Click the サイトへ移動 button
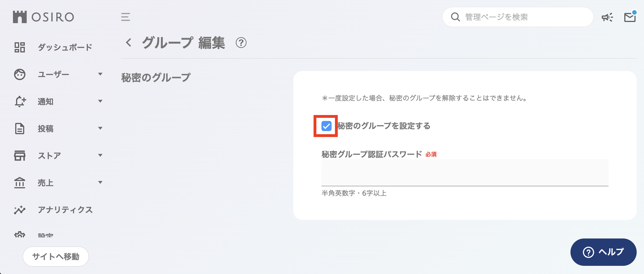 click(56, 257)
